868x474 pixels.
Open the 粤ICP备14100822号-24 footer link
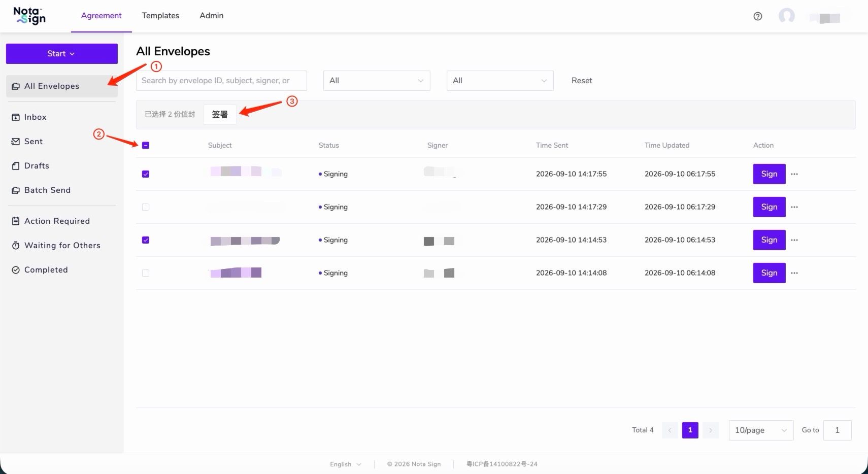502,464
